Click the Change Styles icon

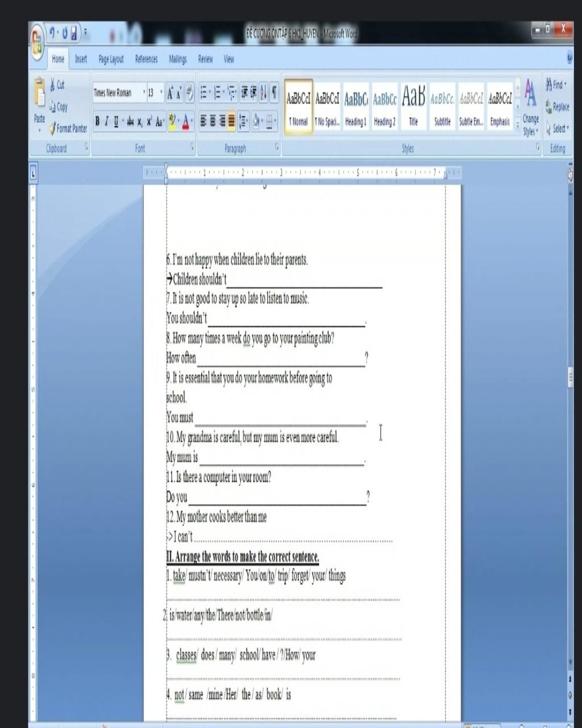click(x=530, y=107)
